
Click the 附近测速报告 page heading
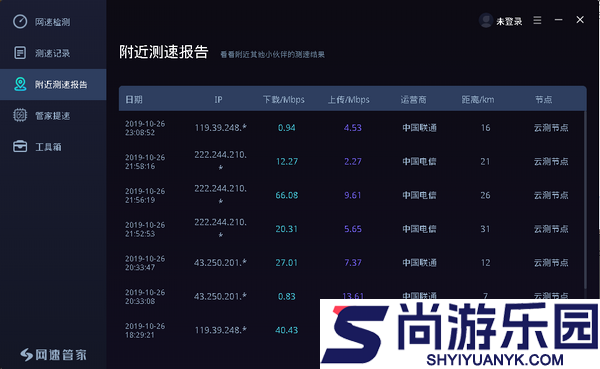[164, 52]
